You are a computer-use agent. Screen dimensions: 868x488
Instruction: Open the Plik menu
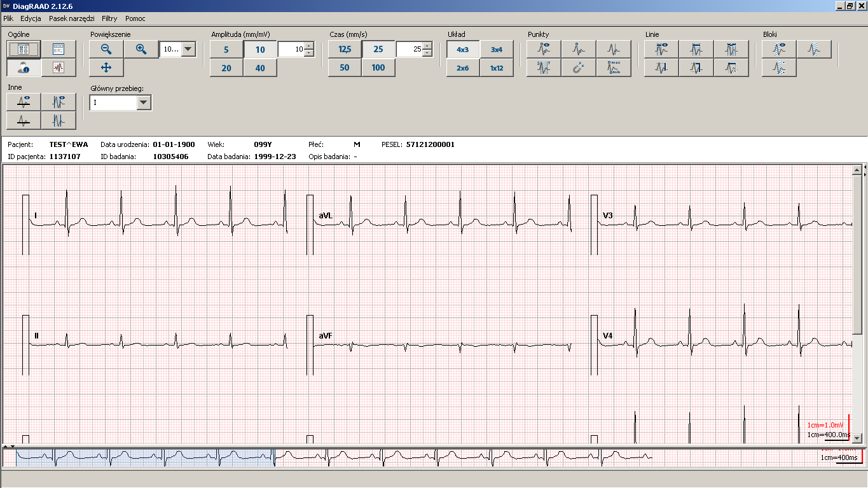coord(8,18)
